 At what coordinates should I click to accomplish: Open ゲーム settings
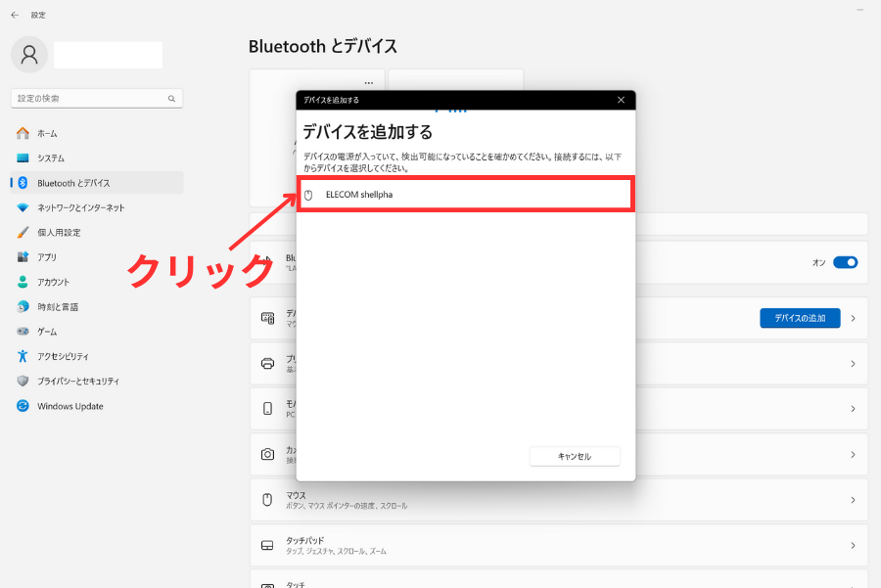pos(97,331)
